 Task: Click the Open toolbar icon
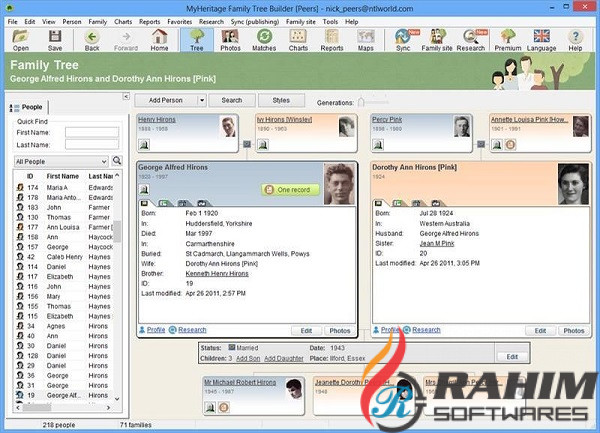(21, 40)
